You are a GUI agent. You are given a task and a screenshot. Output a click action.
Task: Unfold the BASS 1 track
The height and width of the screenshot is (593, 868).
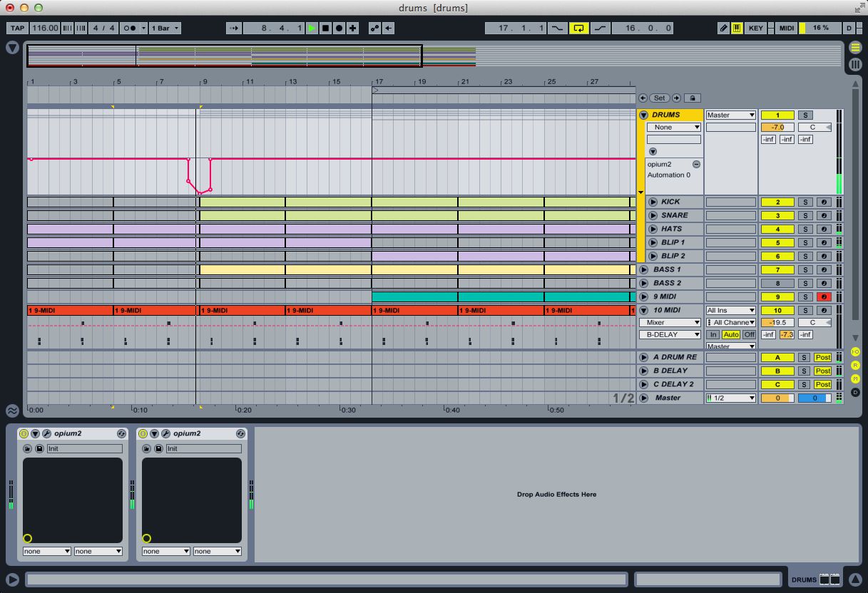pos(643,269)
